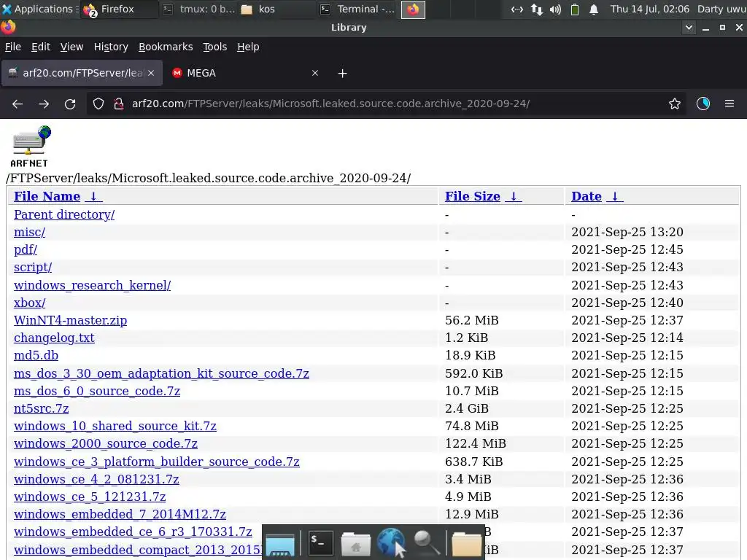
Task: Open the pdf/ folder link
Action: [x=26, y=249]
